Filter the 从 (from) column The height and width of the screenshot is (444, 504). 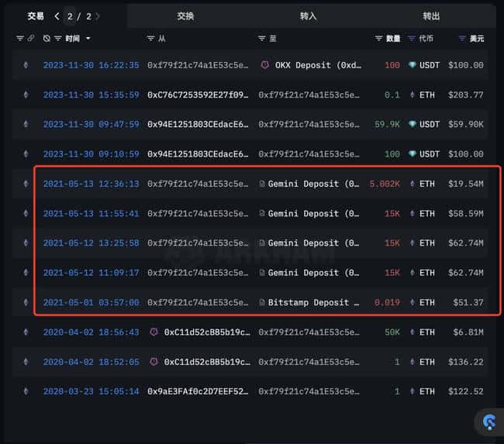pyautogui.click(x=150, y=39)
